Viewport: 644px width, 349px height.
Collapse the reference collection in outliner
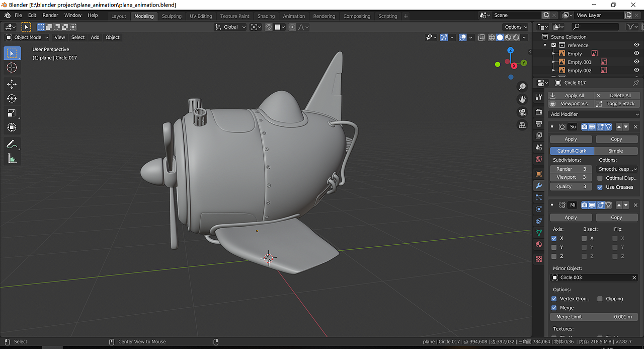[x=545, y=45]
